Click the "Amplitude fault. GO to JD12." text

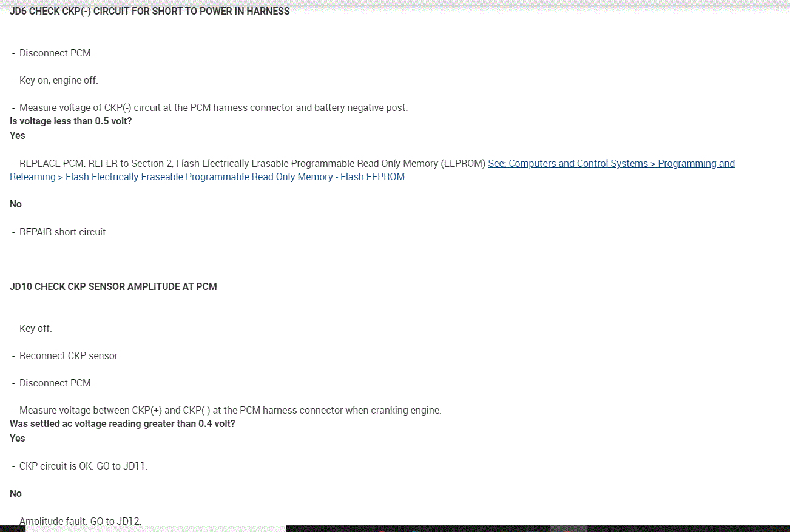(x=80, y=520)
